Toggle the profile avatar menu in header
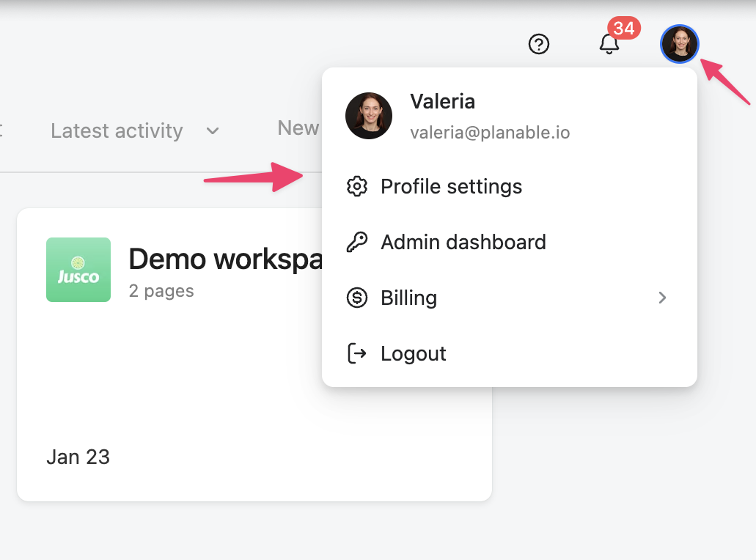Viewport: 756px width, 560px height. pyautogui.click(x=680, y=44)
